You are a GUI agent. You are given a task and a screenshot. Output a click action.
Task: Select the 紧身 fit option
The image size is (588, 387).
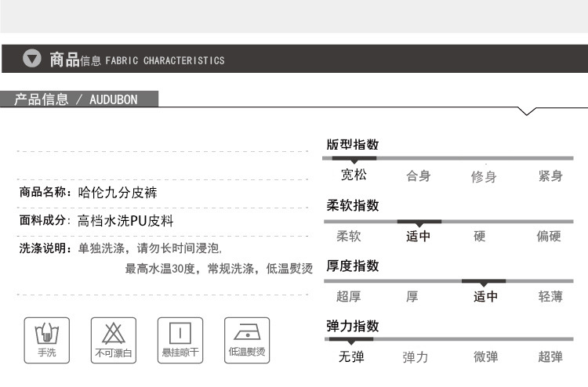pyautogui.click(x=550, y=175)
